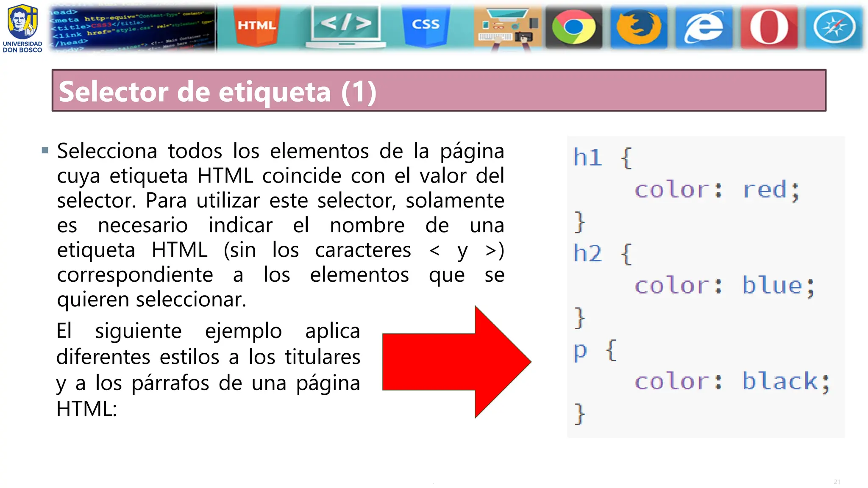Click the HTML5 shield icon
The height and width of the screenshot is (488, 868).
pyautogui.click(x=256, y=25)
